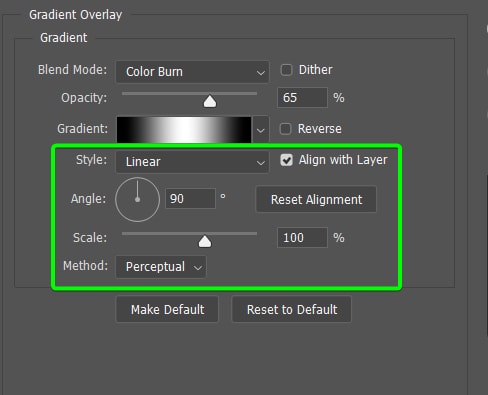
Task: Open the gradient preview bar editor
Action: click(x=184, y=130)
